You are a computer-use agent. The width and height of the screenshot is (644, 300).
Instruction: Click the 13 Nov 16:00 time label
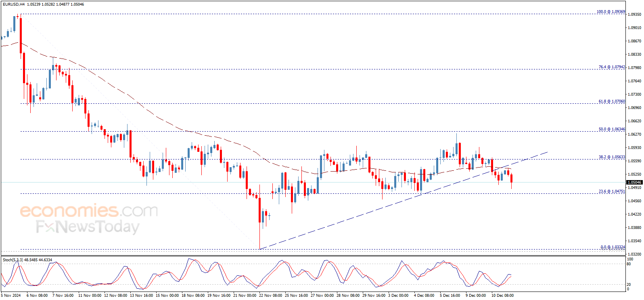click(x=141, y=296)
